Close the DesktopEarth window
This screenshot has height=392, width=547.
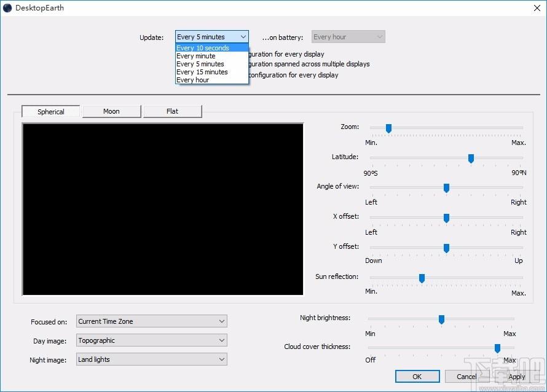coord(537,8)
